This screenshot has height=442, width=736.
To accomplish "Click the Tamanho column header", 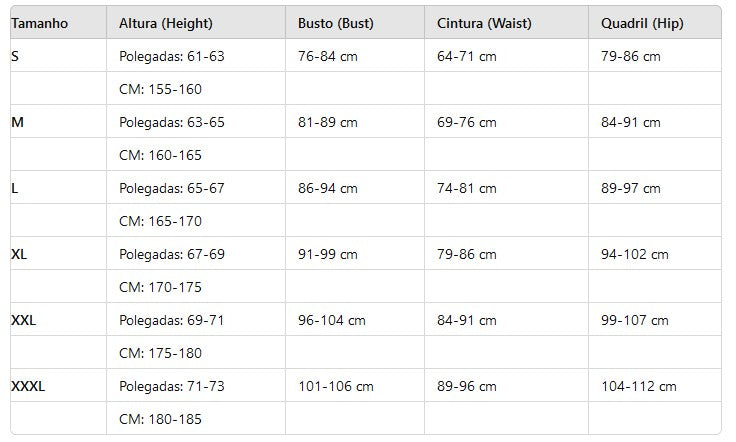I will (39, 23).
